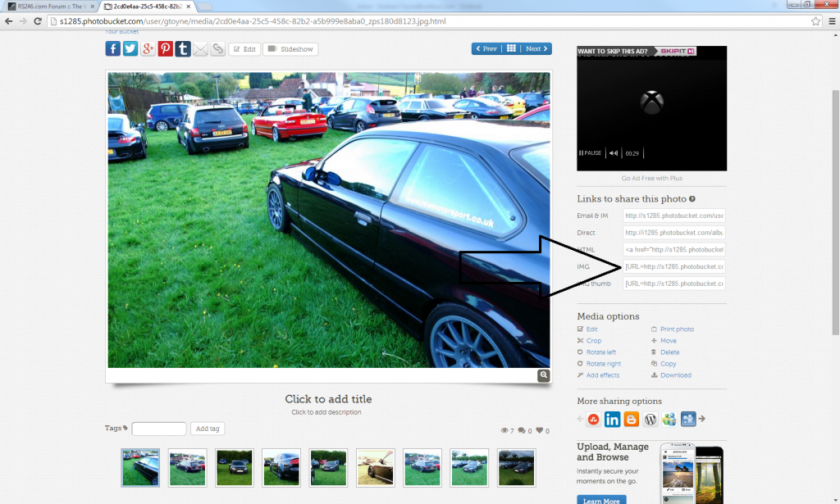
Task: Share photo on Google Plus
Action: click(148, 48)
